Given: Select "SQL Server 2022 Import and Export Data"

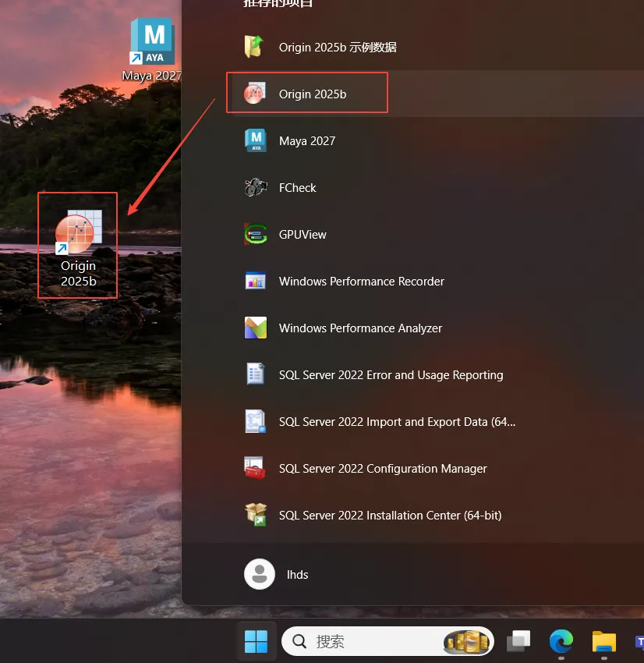Looking at the screenshot, I should click(x=438, y=421).
